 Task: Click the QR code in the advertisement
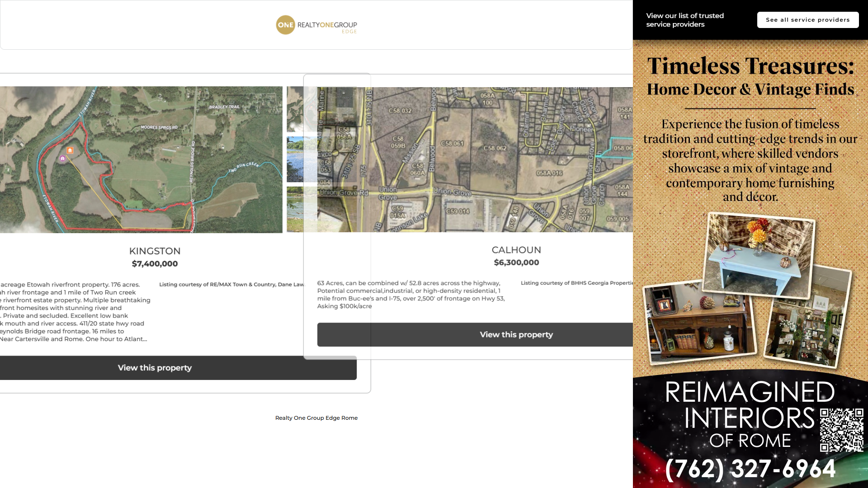[841, 430]
